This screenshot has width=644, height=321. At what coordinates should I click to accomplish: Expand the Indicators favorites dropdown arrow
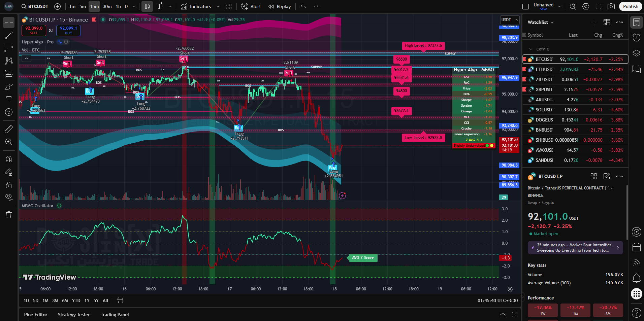218,6
